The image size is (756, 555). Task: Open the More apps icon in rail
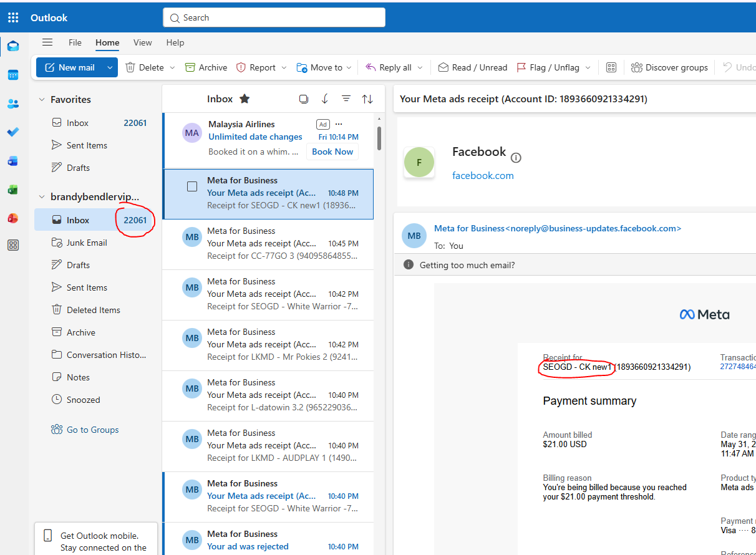pyautogui.click(x=13, y=246)
